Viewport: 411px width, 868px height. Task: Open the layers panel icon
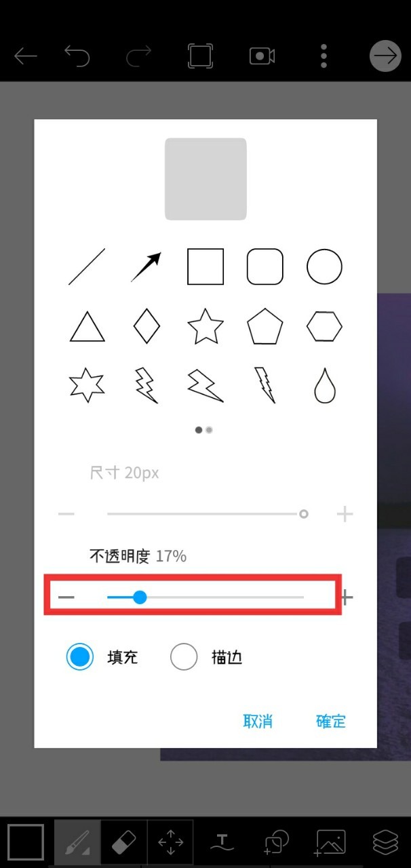(385, 842)
